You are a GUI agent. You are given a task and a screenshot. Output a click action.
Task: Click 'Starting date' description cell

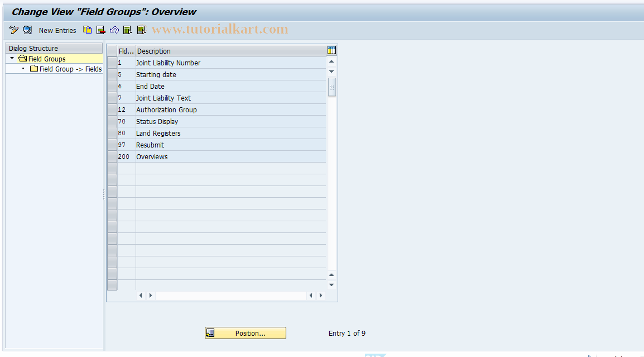231,74
